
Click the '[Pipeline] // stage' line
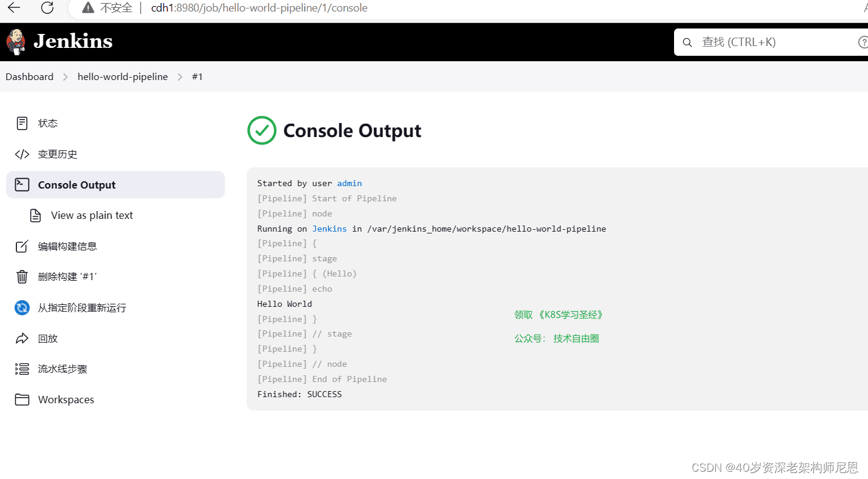click(304, 333)
